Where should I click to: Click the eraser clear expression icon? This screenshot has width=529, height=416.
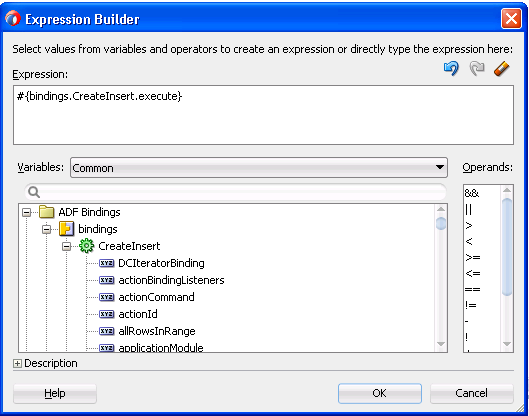502,68
